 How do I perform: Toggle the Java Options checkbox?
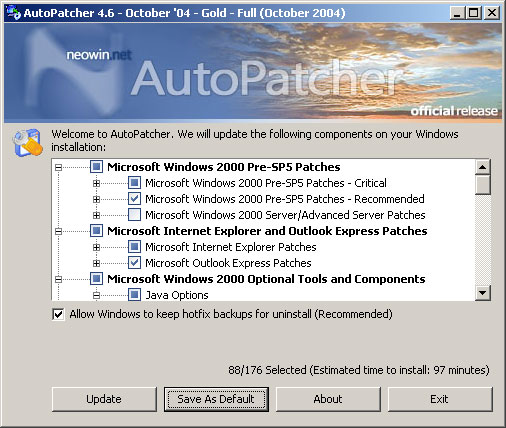[134, 294]
